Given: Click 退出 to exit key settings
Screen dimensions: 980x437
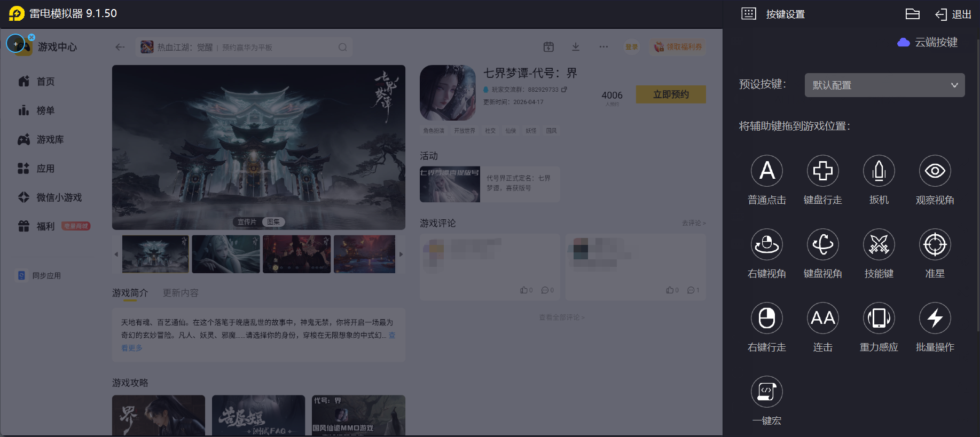Looking at the screenshot, I should pyautogui.click(x=953, y=14).
